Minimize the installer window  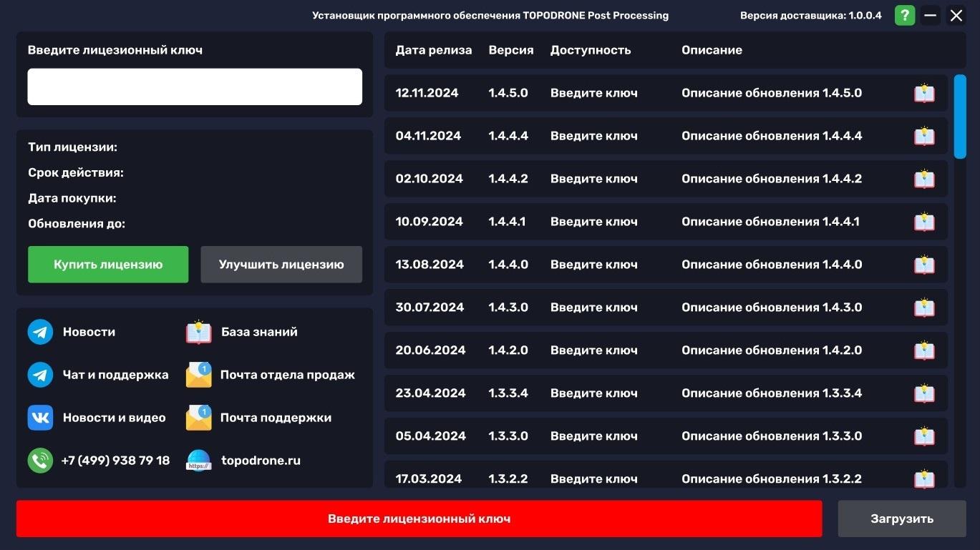tap(931, 15)
